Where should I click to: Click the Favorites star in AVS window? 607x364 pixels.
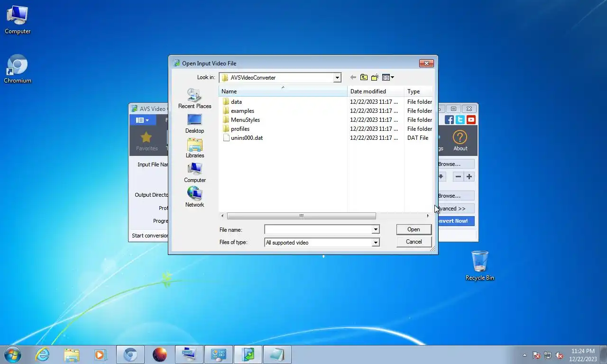[x=147, y=141]
